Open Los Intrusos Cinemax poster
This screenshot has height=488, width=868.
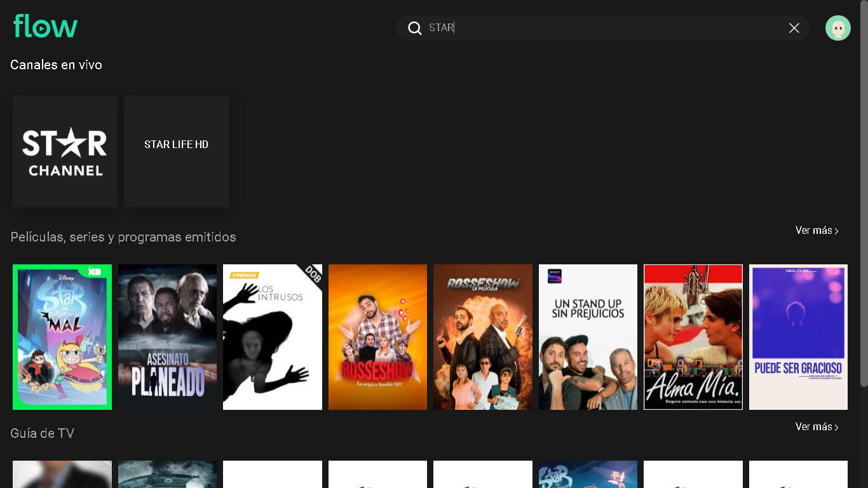(273, 337)
